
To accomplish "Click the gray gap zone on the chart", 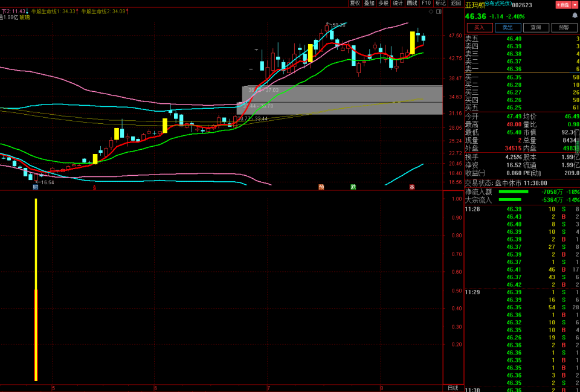I will (x=340, y=100).
